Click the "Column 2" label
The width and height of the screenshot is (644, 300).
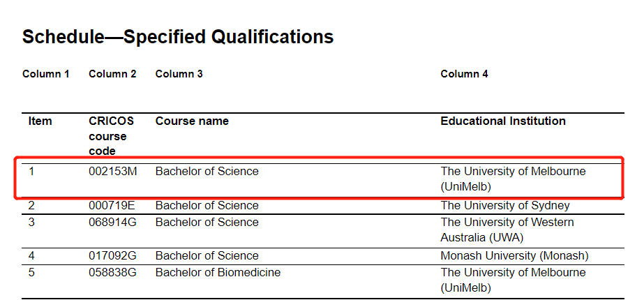tap(112, 74)
